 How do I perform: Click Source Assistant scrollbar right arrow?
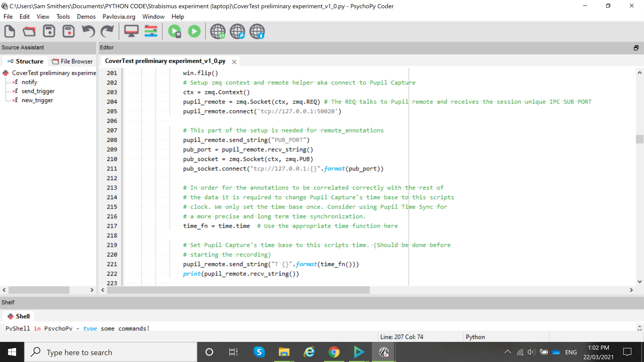pos(92,290)
